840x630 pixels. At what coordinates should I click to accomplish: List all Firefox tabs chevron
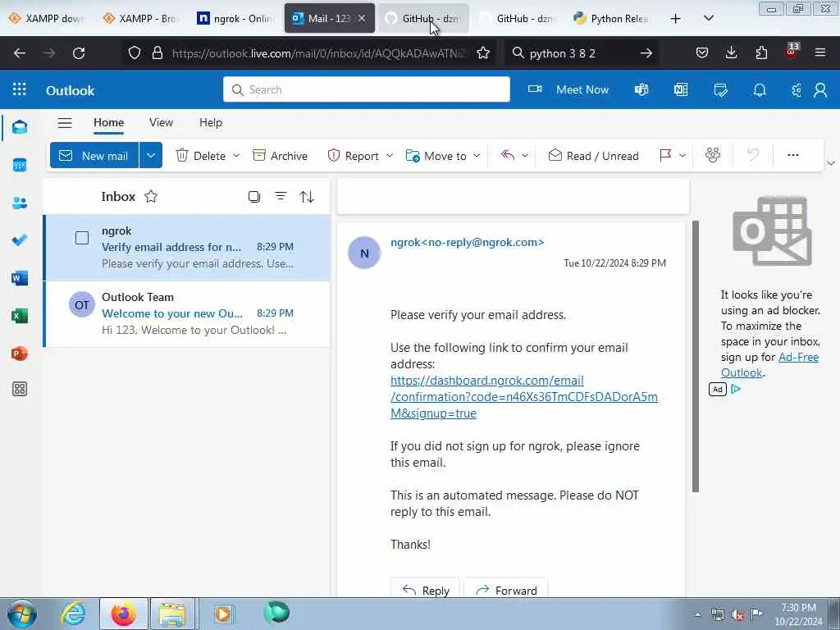click(708, 18)
